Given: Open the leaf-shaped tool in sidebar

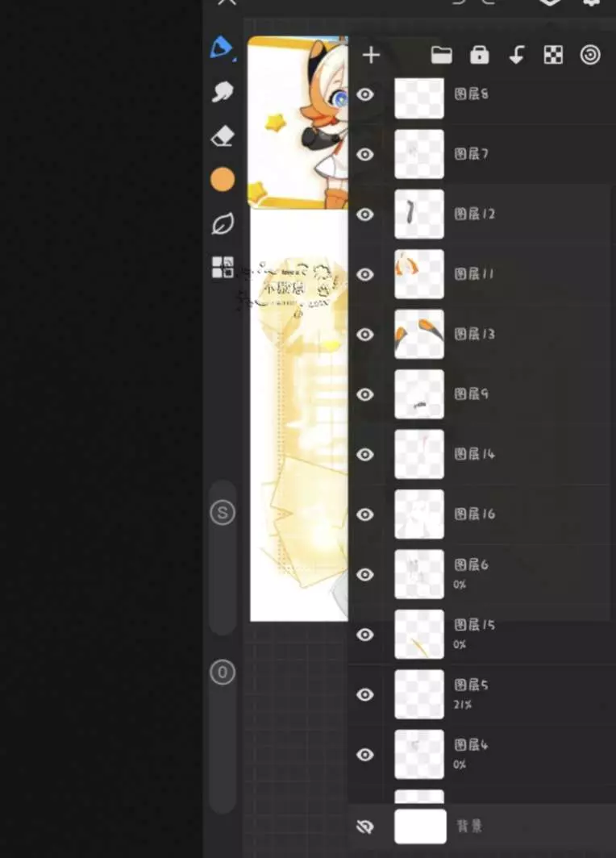Looking at the screenshot, I should pos(223,224).
